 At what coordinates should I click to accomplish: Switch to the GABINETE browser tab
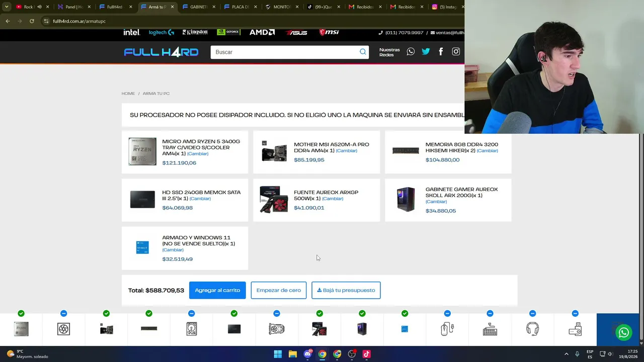198,7
